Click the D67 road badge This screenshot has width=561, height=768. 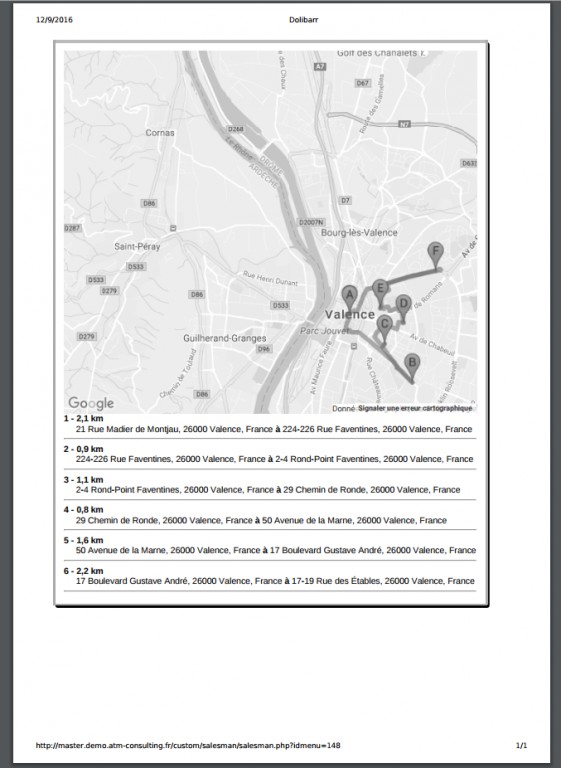coord(363,83)
